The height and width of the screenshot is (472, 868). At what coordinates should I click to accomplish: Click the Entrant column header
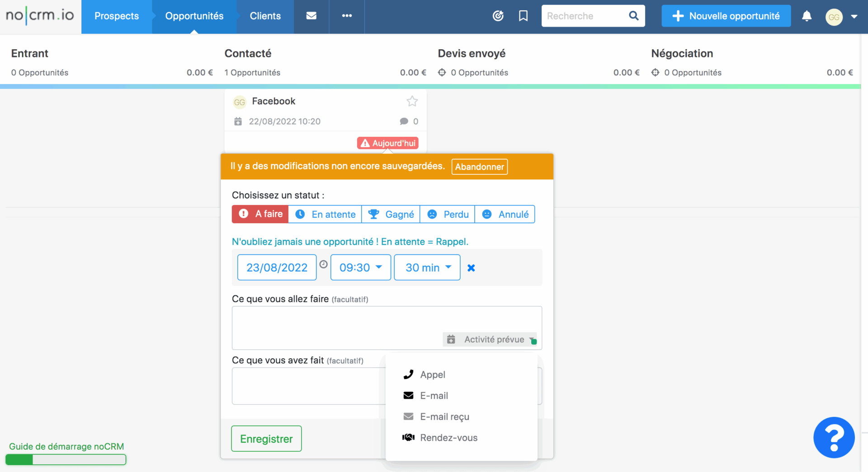(x=29, y=53)
